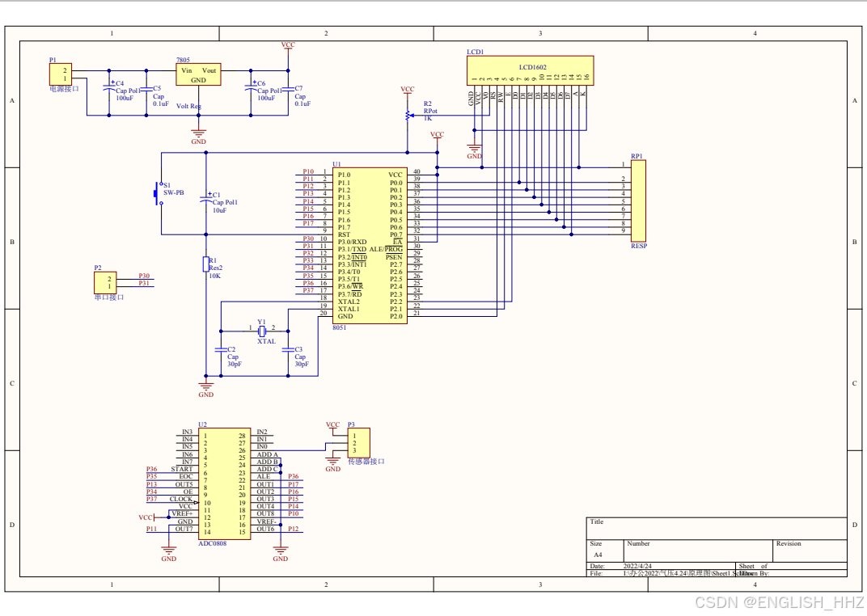867x616 pixels.
Task: Click the 'Volt Reg' text label
Action: (188, 106)
